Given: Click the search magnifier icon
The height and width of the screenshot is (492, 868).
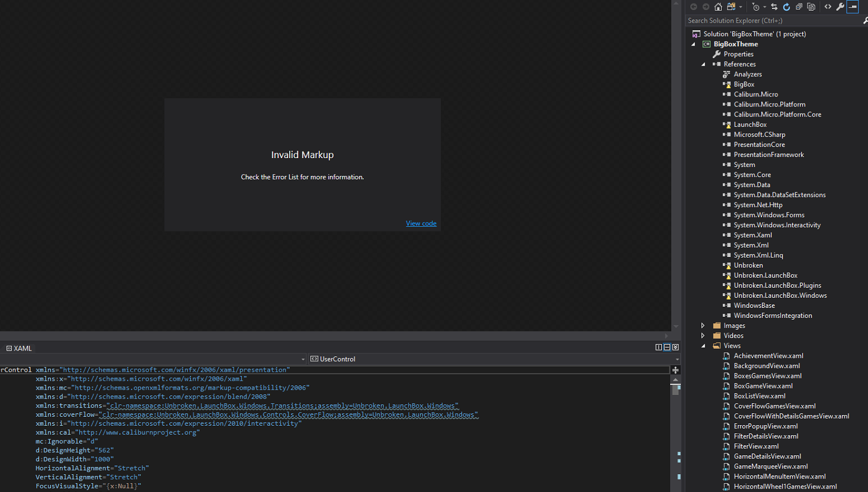Looking at the screenshot, I should click(865, 20).
